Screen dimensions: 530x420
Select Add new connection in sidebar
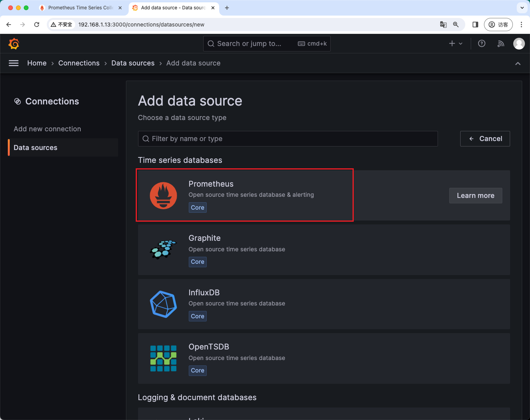[x=47, y=129]
